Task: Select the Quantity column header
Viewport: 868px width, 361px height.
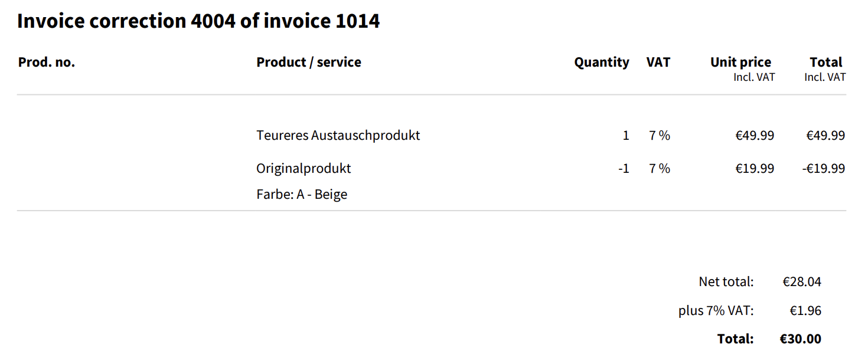Action: tap(601, 63)
